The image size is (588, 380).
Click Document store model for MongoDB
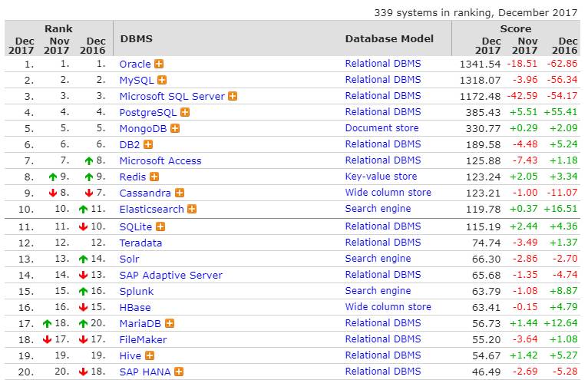(382, 128)
